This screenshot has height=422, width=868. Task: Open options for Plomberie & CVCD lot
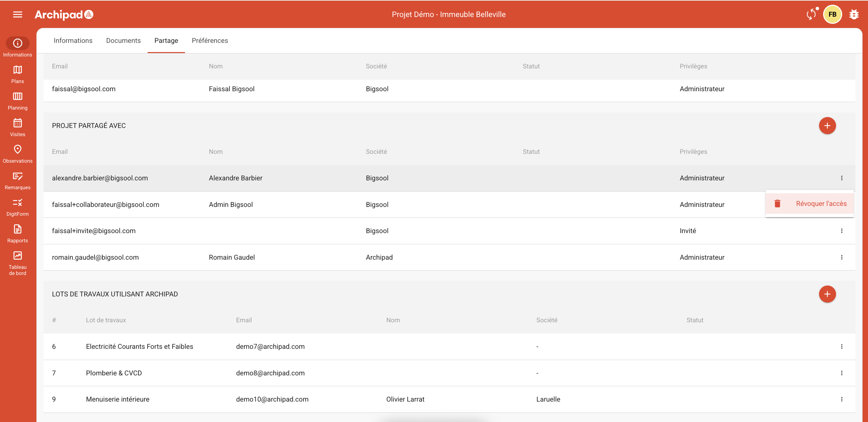[x=842, y=373]
